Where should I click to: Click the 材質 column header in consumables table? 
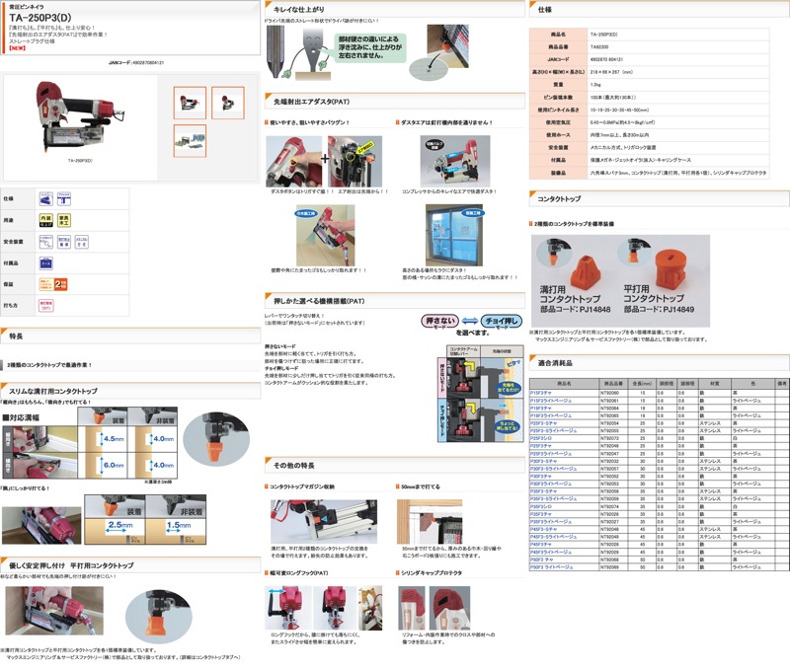[715, 384]
